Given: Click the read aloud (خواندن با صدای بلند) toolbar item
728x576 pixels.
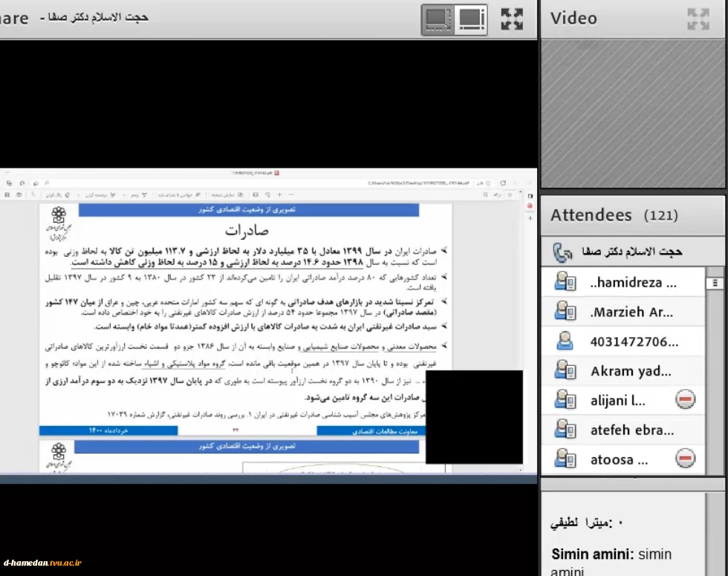Looking at the screenshot, I should coord(179,194).
